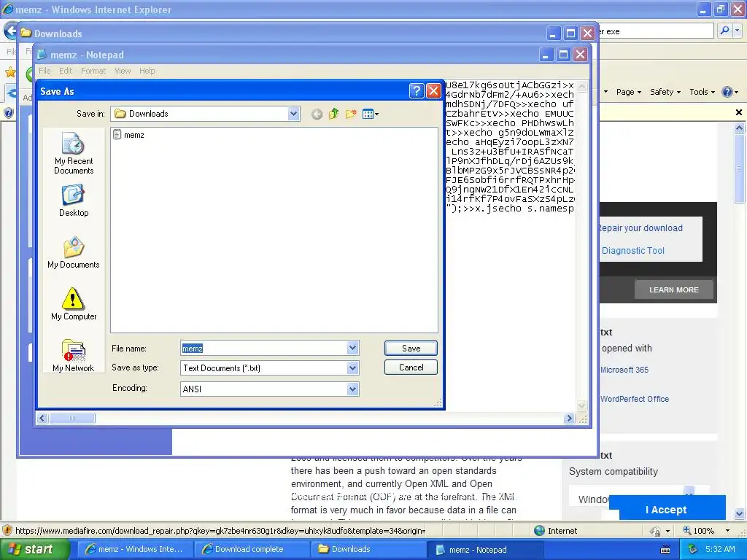Create a new folder icon

(x=351, y=114)
